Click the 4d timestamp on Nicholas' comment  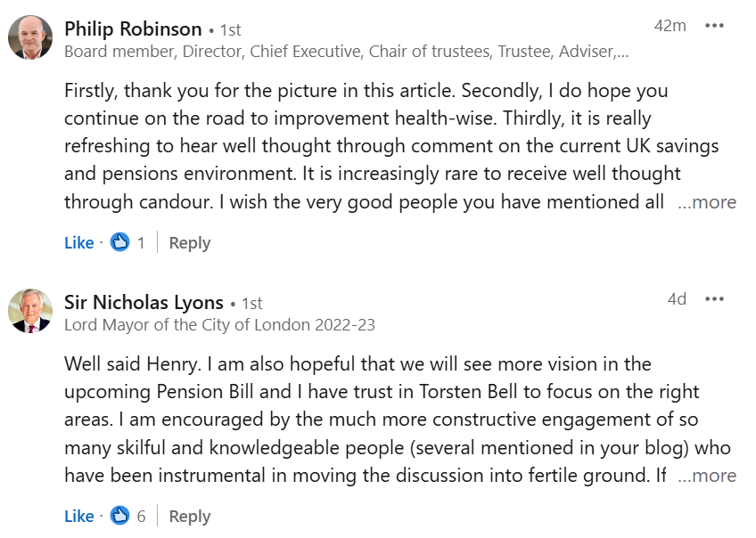pyautogui.click(x=677, y=299)
